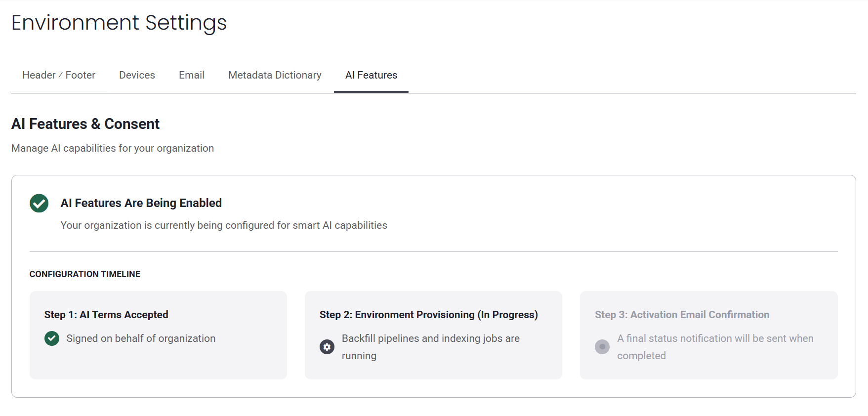Click 'Signed on behalf of organization' text
This screenshot has width=868, height=416.
pos(141,338)
